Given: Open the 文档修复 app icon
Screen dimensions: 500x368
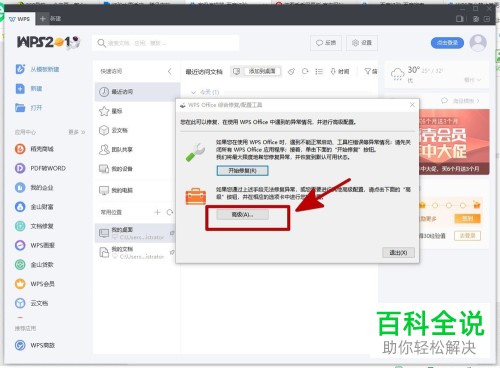Looking at the screenshot, I should click(x=20, y=226).
